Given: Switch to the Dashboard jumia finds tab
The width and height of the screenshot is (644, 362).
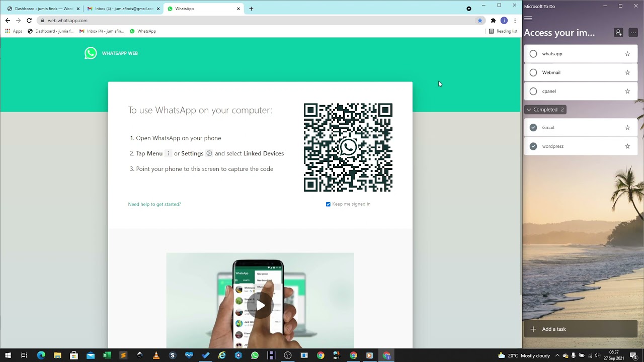Looking at the screenshot, I should click(42, 9).
